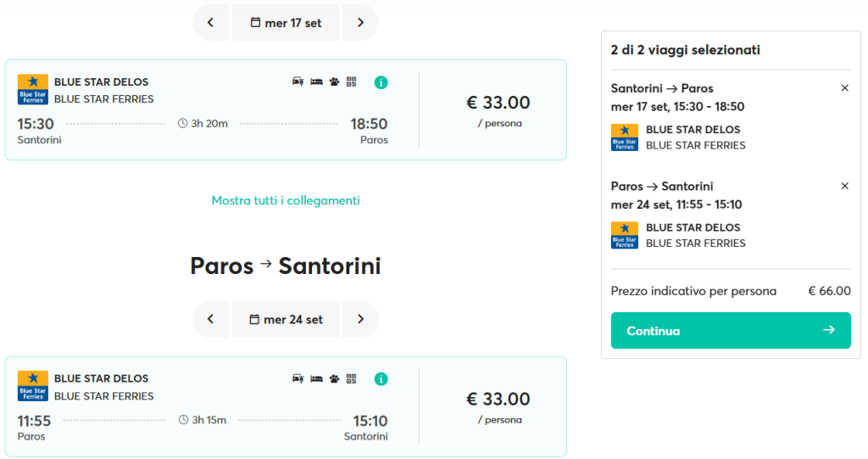Image resolution: width=868 pixels, height=459 pixels.
Task: Select the 11:55 Paros departure card
Action: point(286,407)
